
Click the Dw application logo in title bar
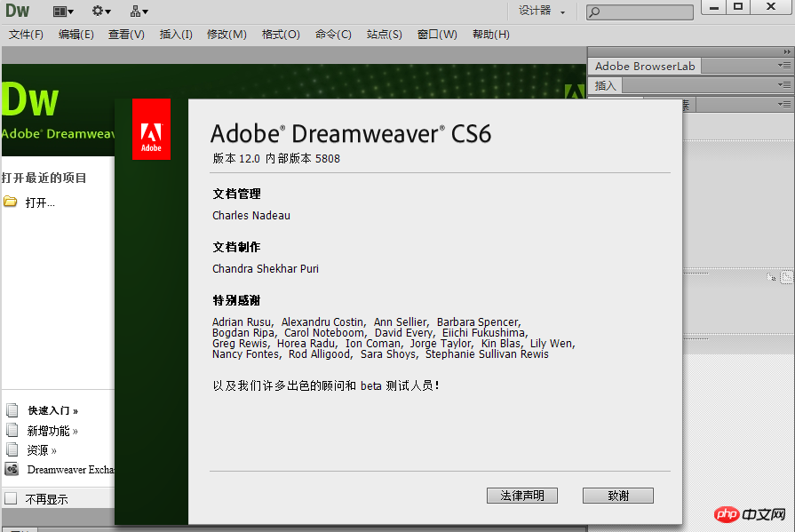pyautogui.click(x=17, y=10)
